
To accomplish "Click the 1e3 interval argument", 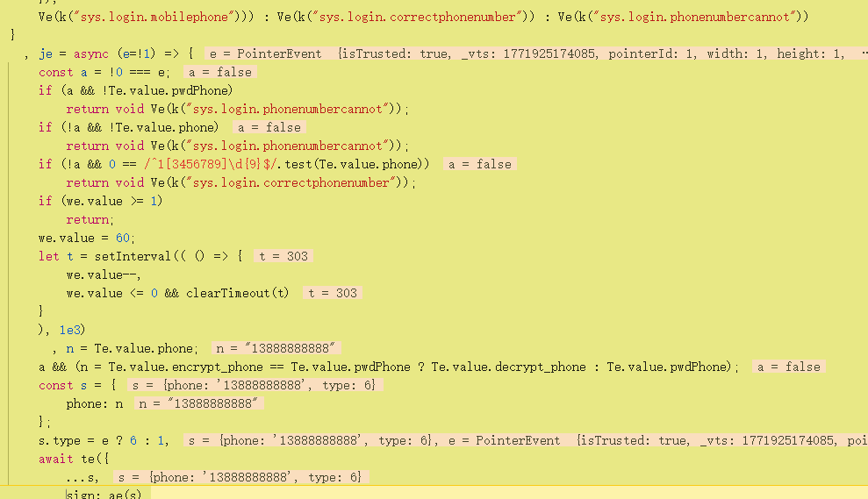I will tap(73, 330).
